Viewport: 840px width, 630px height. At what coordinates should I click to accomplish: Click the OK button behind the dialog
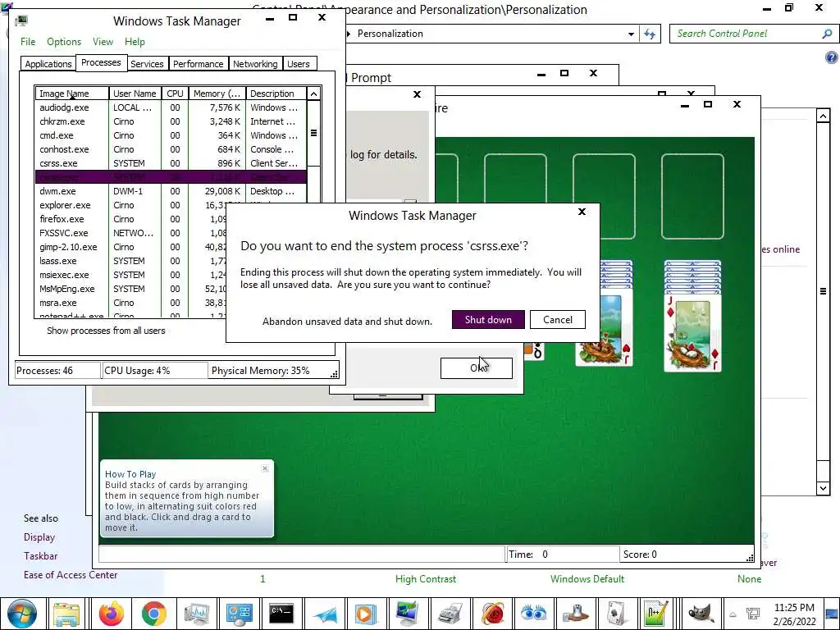(477, 368)
